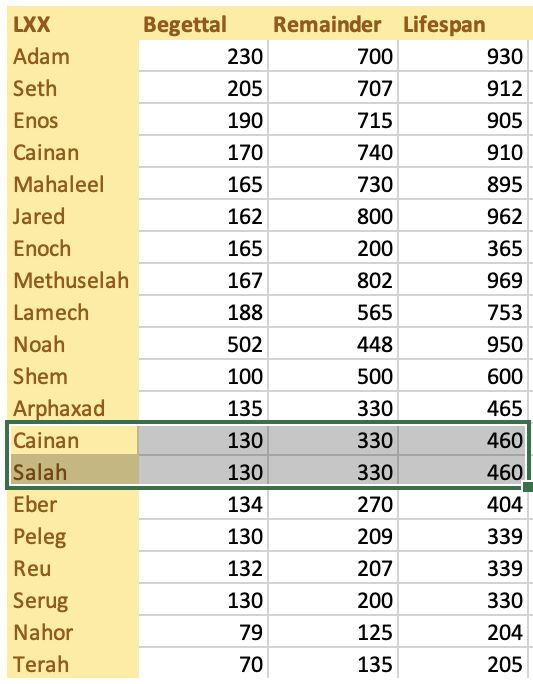
Task: Click the fill handle of the selection
Action: click(528, 487)
